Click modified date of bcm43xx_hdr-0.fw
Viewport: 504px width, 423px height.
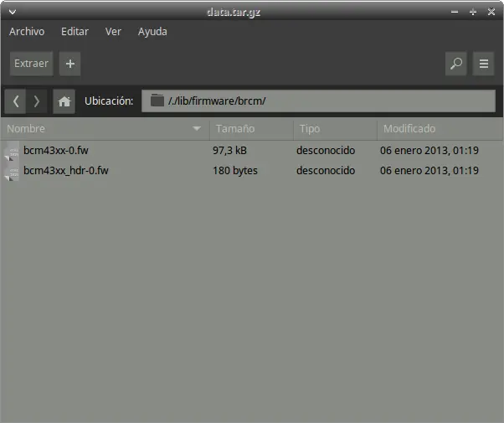(429, 171)
